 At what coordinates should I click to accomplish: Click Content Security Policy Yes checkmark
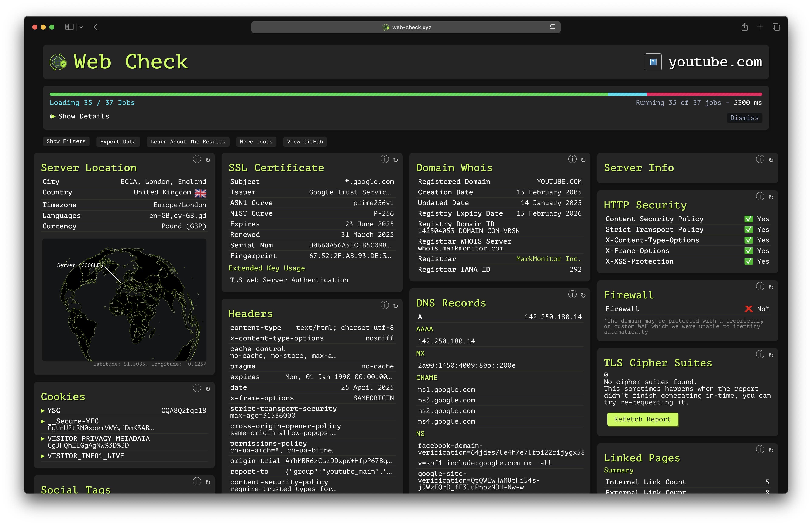(x=748, y=219)
